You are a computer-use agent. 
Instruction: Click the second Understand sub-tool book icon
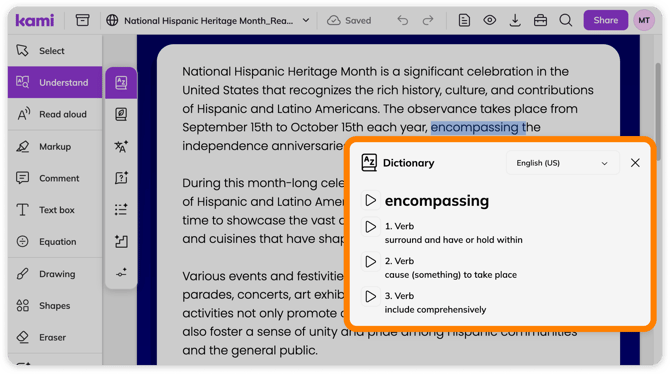click(121, 114)
